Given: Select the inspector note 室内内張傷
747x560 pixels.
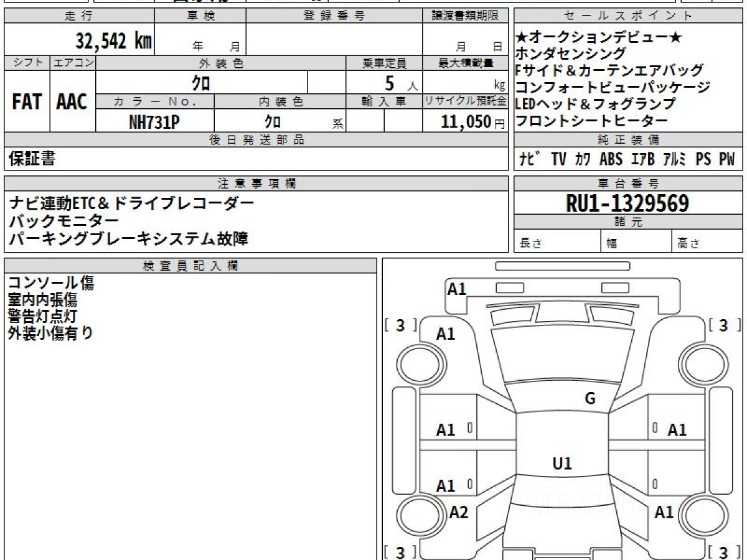Looking at the screenshot, I should pos(42,300).
